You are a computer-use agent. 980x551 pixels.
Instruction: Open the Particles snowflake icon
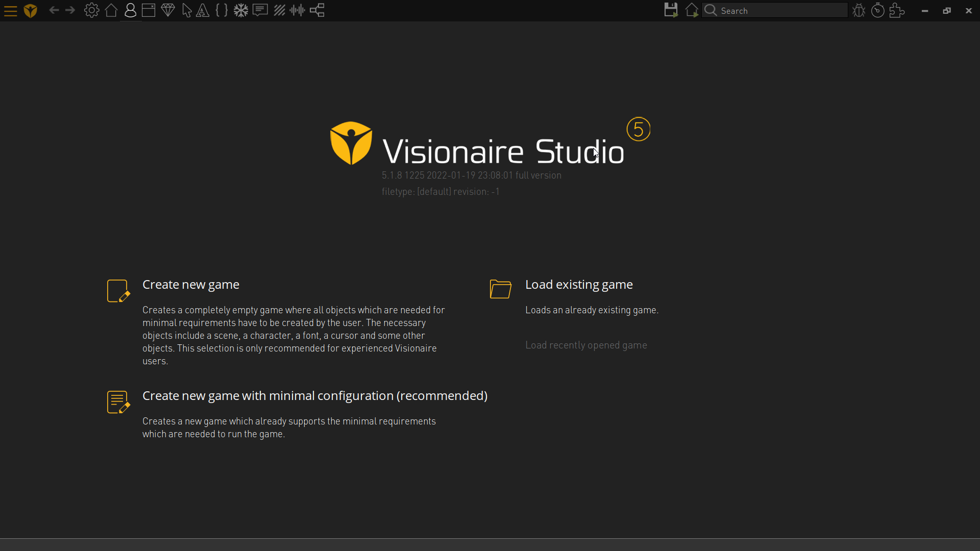tap(241, 10)
